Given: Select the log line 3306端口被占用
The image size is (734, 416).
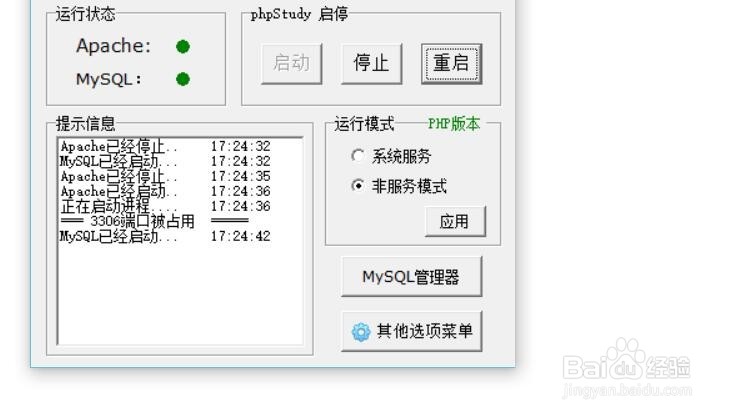Looking at the screenshot, I should pos(154,221).
